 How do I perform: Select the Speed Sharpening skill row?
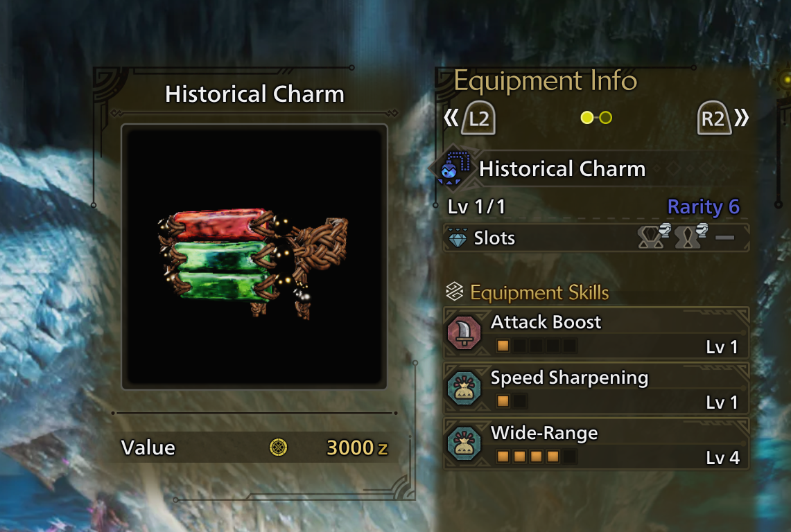coord(596,389)
